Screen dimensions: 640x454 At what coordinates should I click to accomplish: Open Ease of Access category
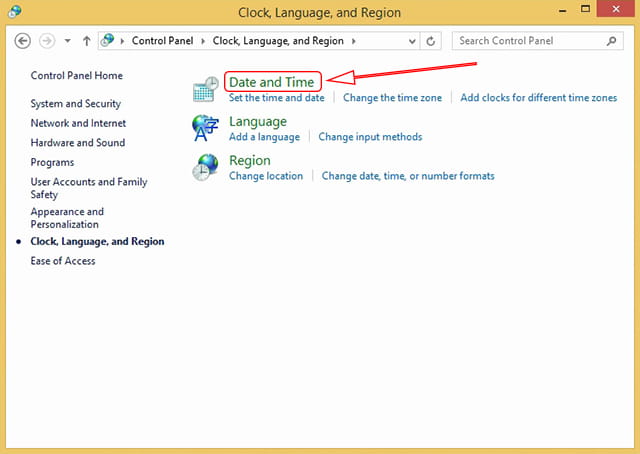[63, 261]
